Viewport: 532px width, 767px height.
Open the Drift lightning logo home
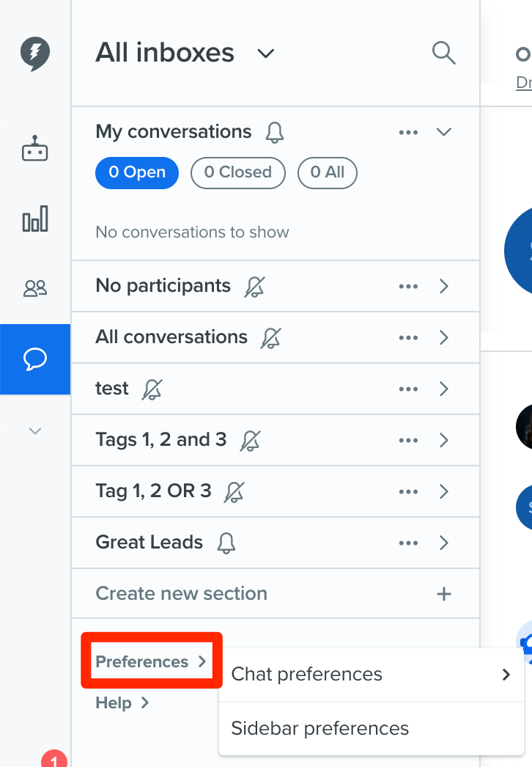(x=34, y=54)
